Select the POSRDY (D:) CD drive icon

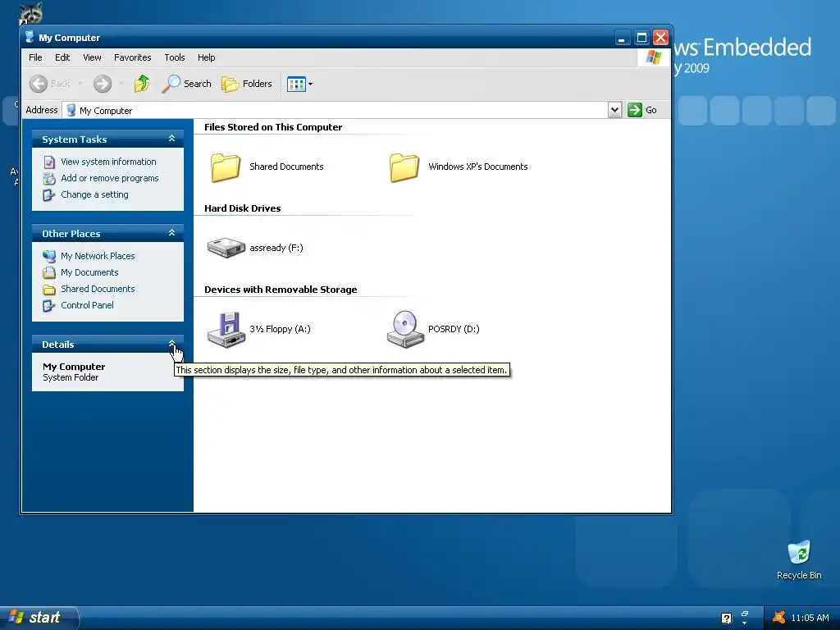click(405, 330)
